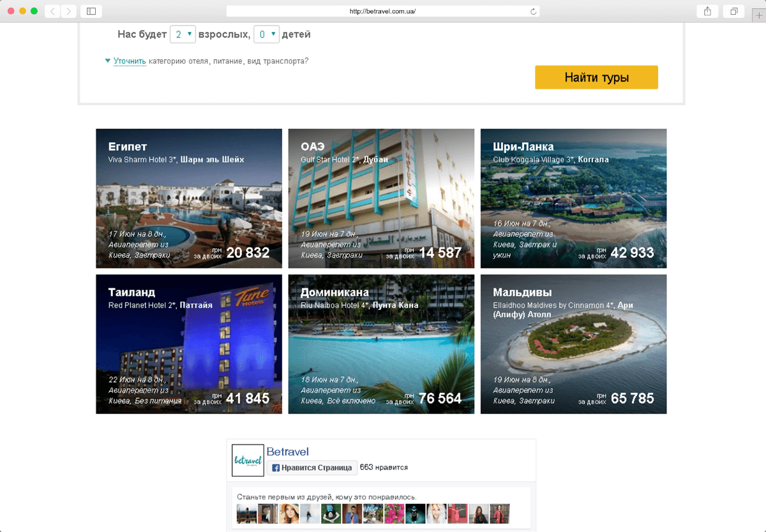Image resolution: width=766 pixels, height=532 pixels.
Task: Open the adults count dropdown
Action: (x=183, y=34)
